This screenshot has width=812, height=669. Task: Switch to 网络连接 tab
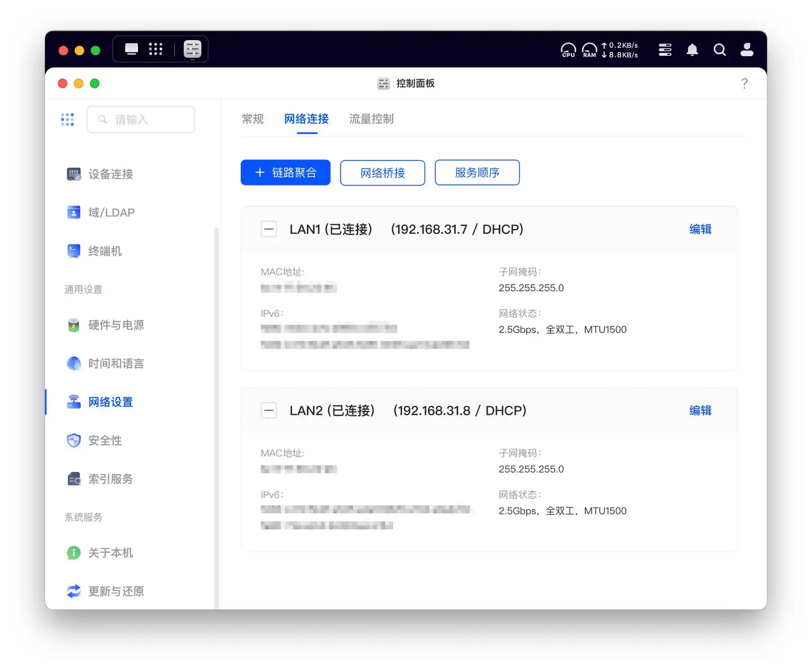[x=307, y=119]
